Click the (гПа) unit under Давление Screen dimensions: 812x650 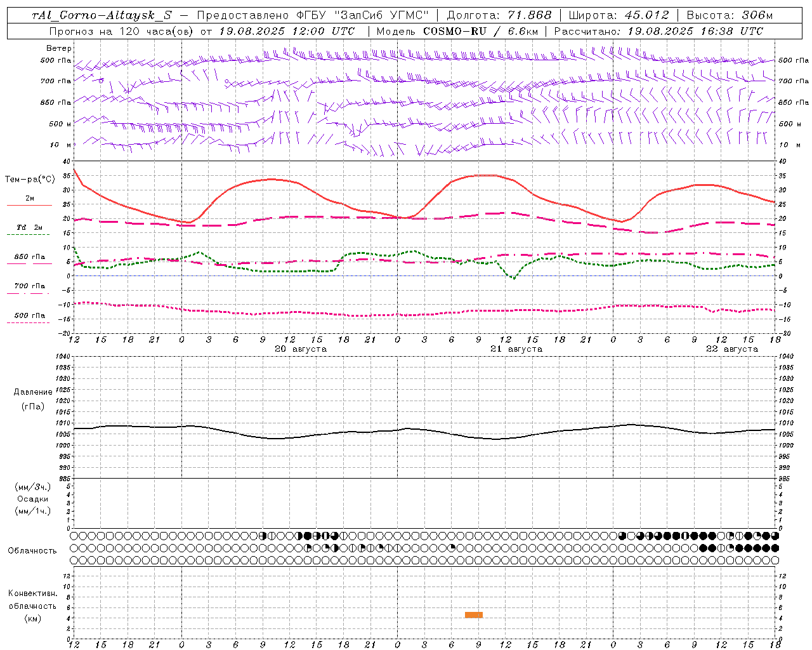[x=33, y=406]
